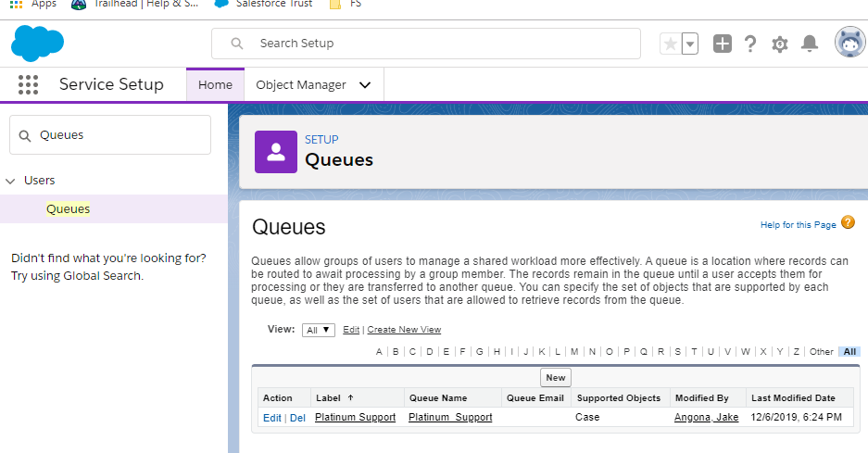Screen dimensions: 868x453
Task: Open the user profile avatar
Action: (x=849, y=43)
